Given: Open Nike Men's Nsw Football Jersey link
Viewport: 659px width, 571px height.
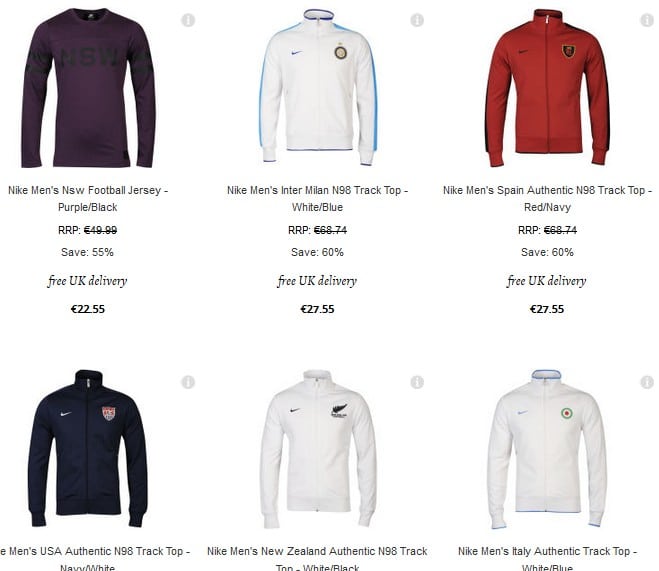Looking at the screenshot, I should pos(88,199).
